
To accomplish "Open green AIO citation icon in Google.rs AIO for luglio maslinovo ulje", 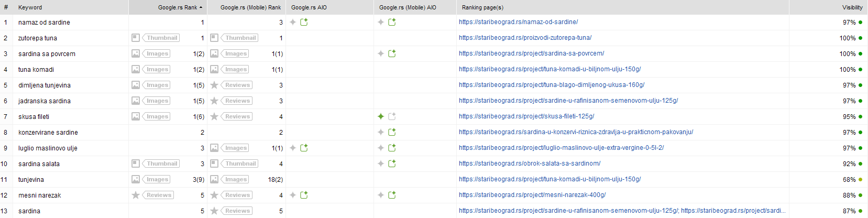I will pyautogui.click(x=304, y=148).
